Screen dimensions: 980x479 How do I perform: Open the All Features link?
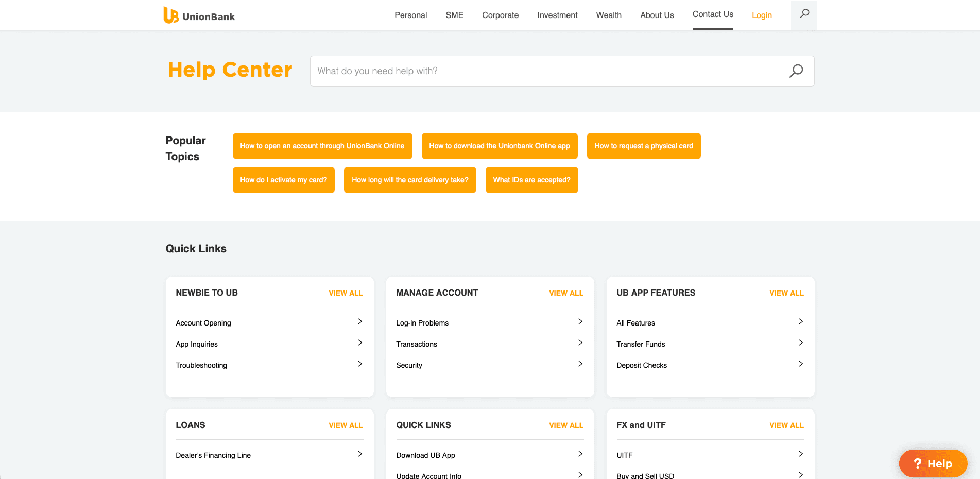(636, 323)
